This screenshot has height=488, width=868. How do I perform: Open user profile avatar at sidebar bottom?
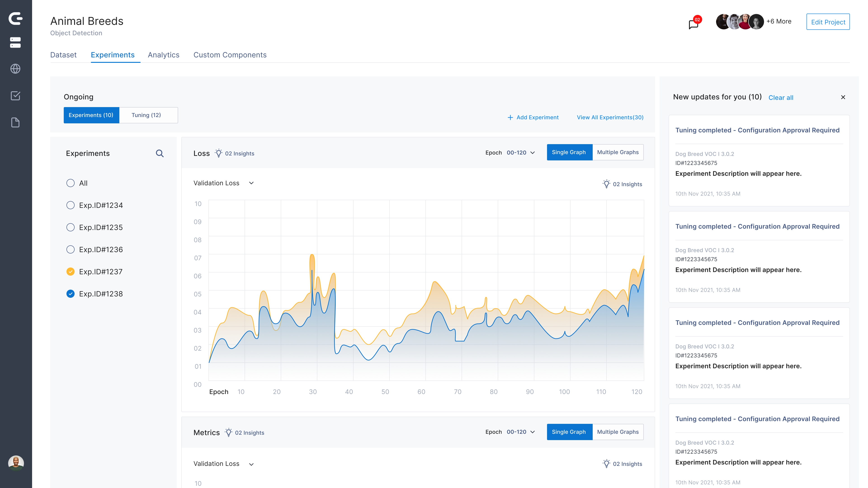pyautogui.click(x=16, y=463)
